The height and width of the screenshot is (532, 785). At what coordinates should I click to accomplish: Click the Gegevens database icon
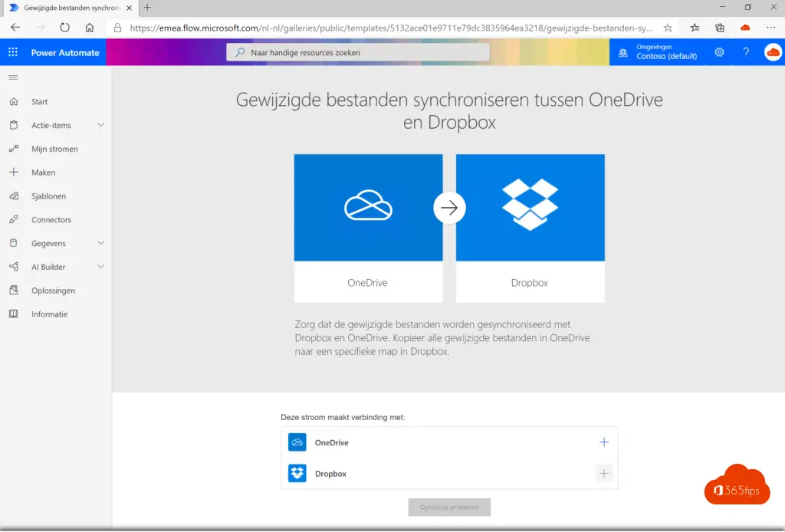[14, 243]
